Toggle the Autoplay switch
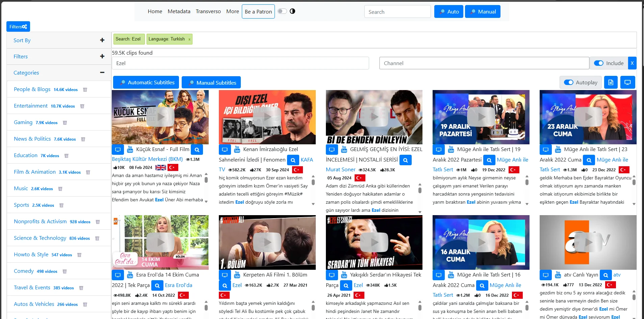 tap(569, 82)
